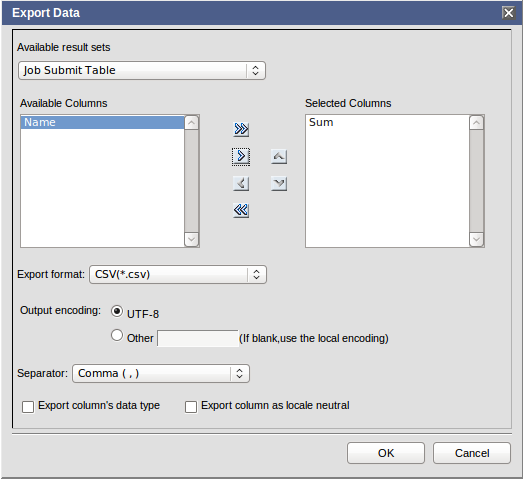
Task: Move selected column down in order
Action: [279, 183]
